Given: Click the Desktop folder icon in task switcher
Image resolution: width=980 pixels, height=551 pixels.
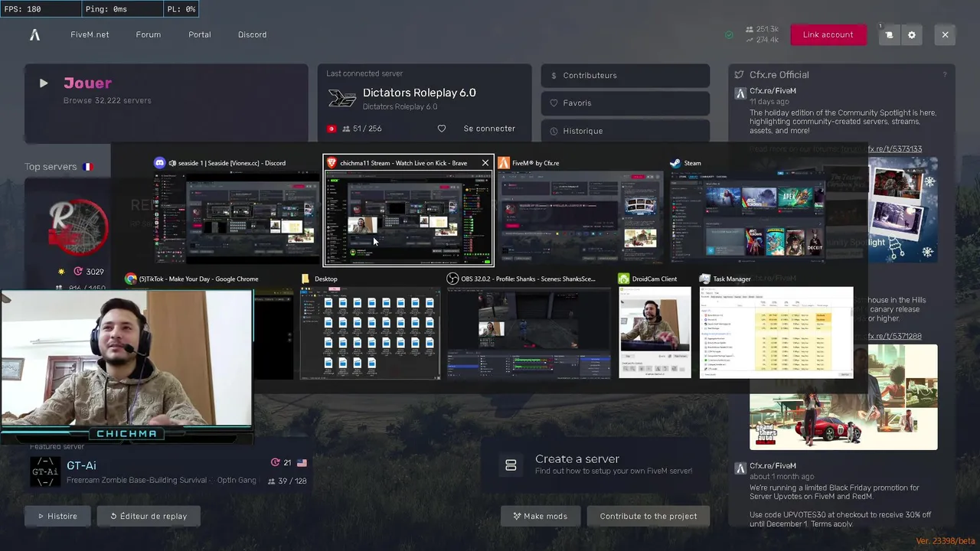Looking at the screenshot, I should [305, 279].
